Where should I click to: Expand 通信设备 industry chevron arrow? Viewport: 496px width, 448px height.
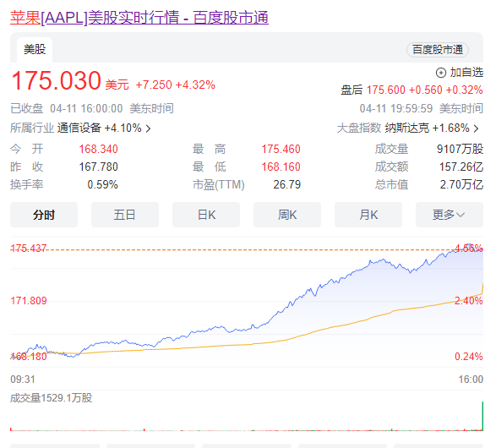point(148,128)
